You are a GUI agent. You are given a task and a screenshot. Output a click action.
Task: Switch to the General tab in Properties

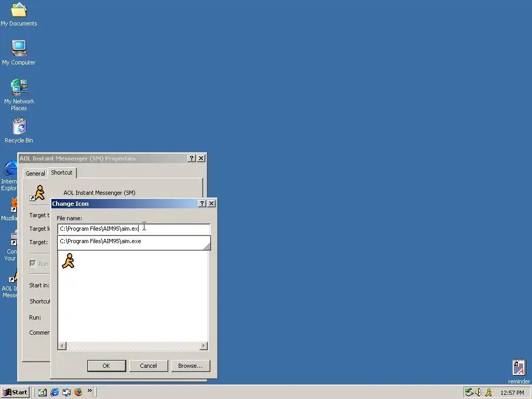pos(35,174)
